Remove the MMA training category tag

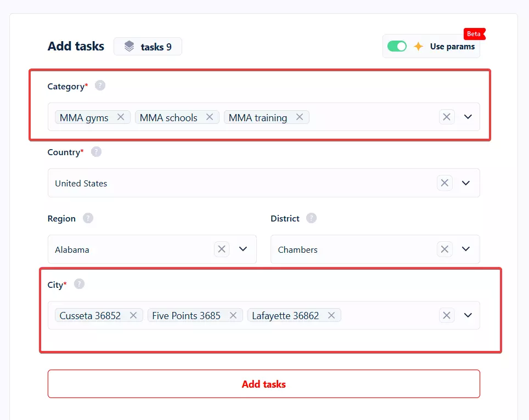point(299,117)
